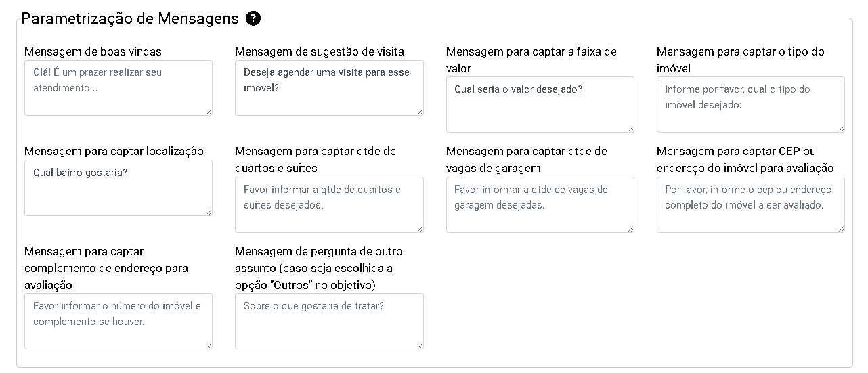Click the 'Sobre o que gostaria de tratar?' field

click(329, 321)
